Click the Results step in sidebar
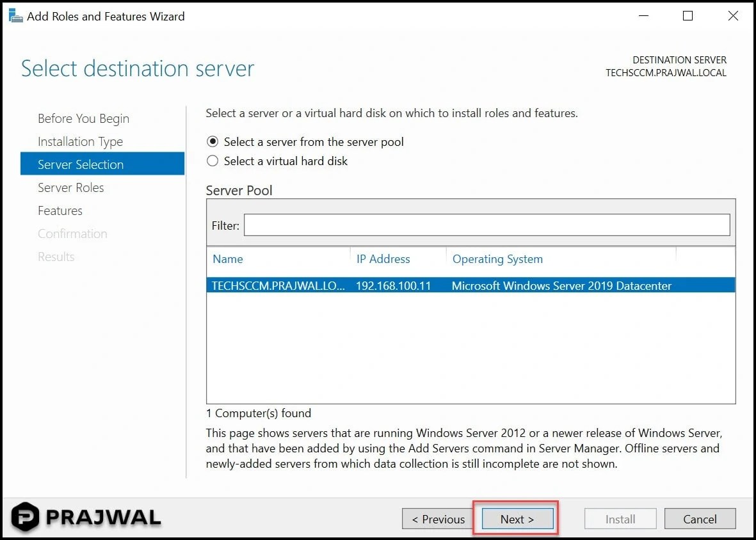The height and width of the screenshot is (540, 756). coord(56,257)
